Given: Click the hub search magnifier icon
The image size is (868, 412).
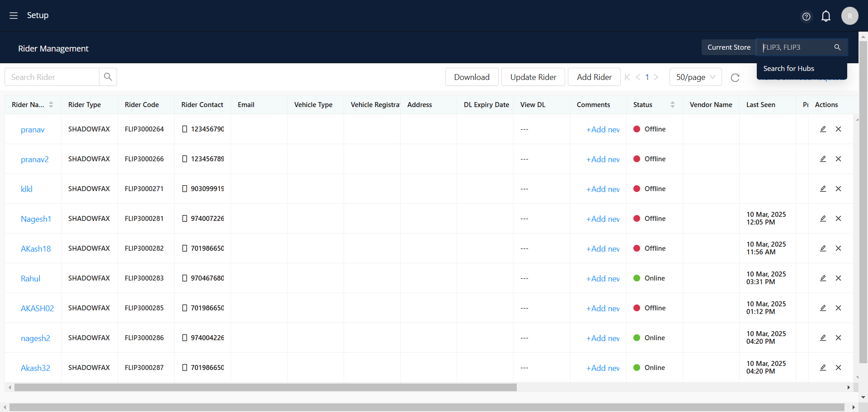Looking at the screenshot, I should pos(837,47).
